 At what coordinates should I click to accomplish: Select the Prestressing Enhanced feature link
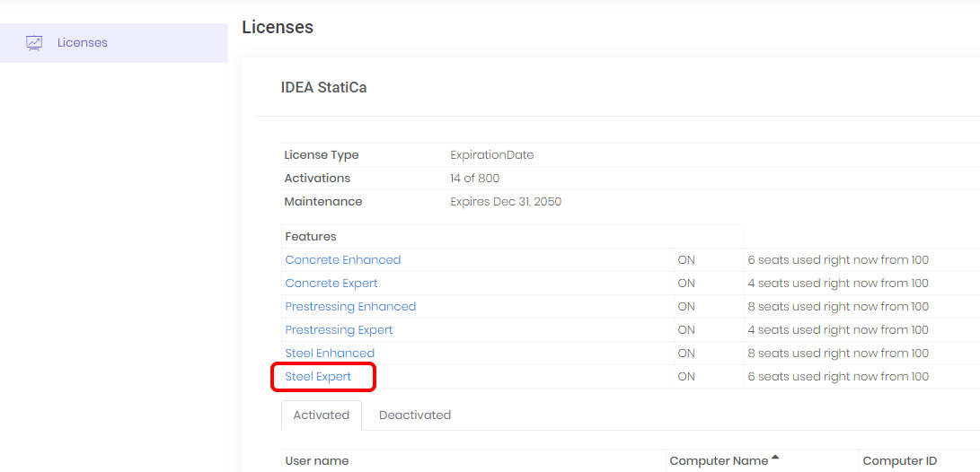coord(350,307)
